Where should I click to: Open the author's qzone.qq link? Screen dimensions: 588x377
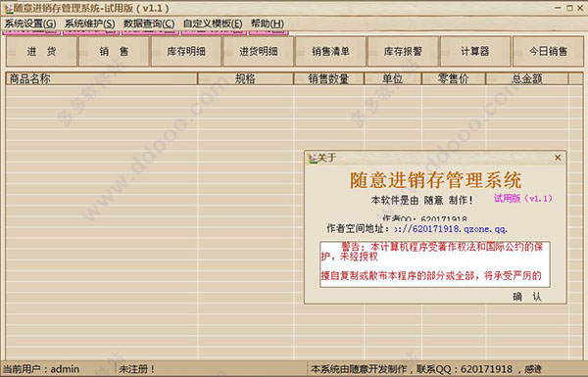coord(451,228)
